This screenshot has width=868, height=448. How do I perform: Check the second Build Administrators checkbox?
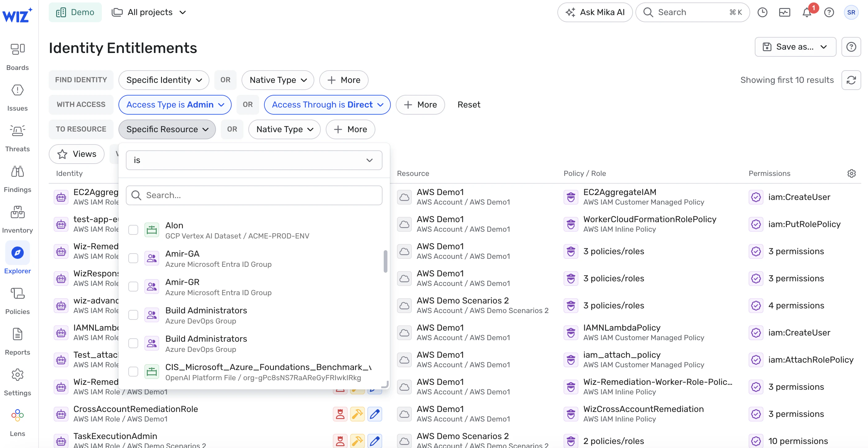click(x=134, y=343)
